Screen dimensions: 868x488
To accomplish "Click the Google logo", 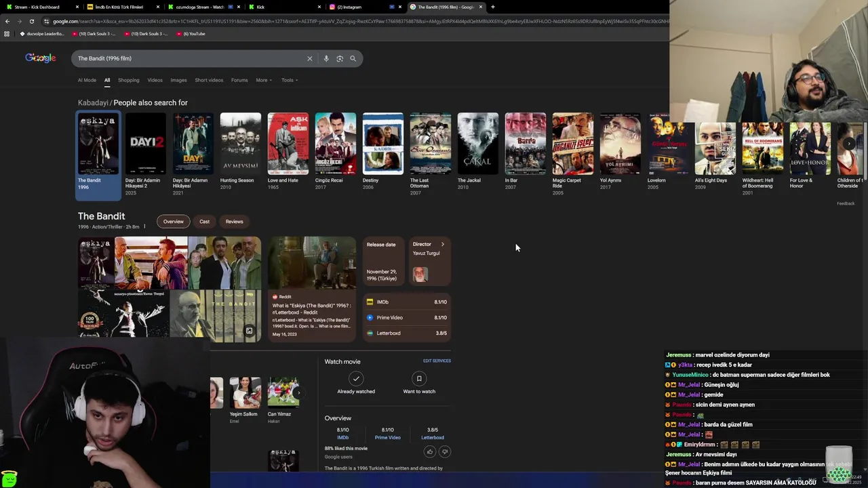I will (x=41, y=58).
